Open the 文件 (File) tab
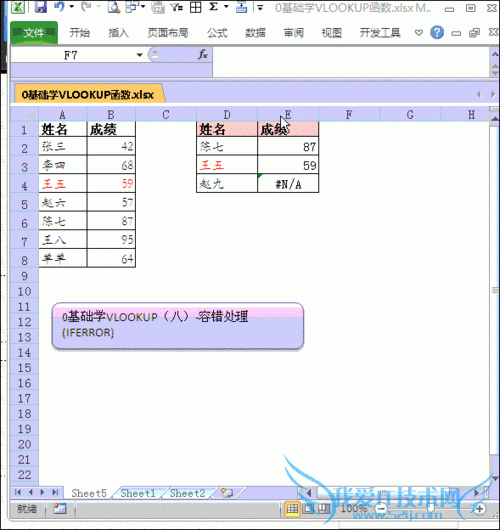Image resolution: width=500 pixels, height=530 pixels. pos(34,33)
